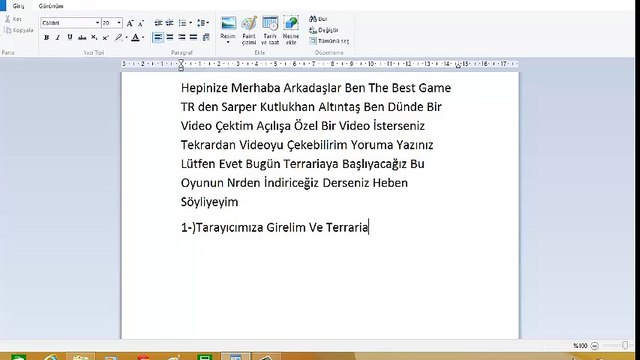
Task: Click the '%100' zoom level text
Action: [x=580, y=346]
